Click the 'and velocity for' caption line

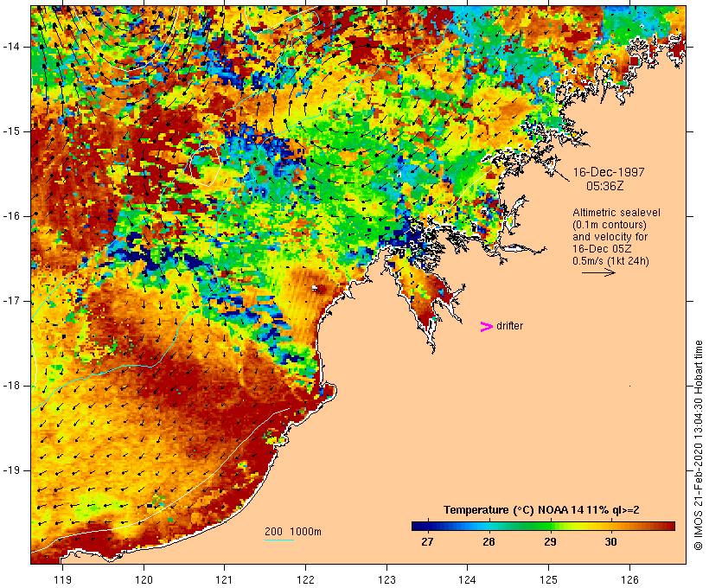click(x=610, y=237)
